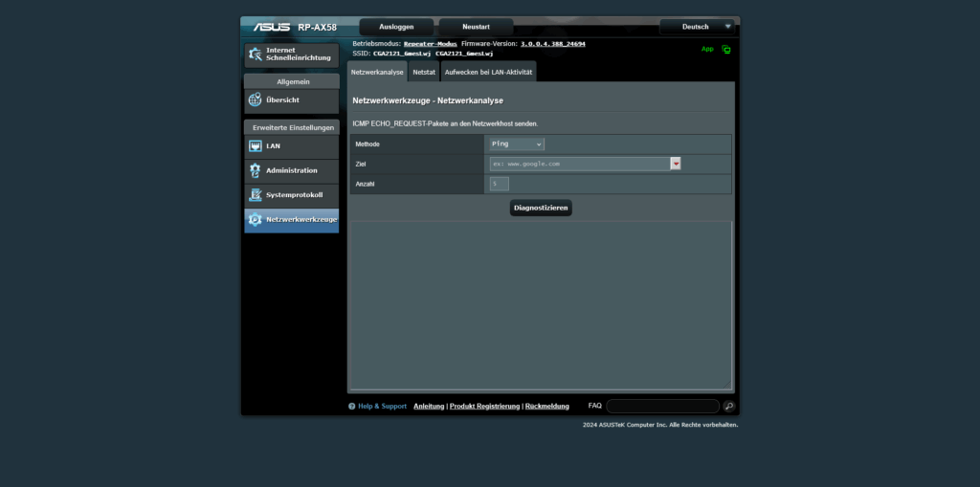
Task: Click the Internet Schnelleinrichtung wizard icon
Action: tap(256, 55)
